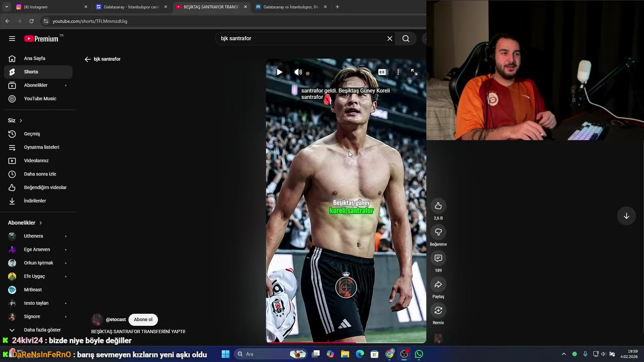This screenshot has height=362, width=644.
Task: Open the YouTube hamburger guide menu
Action: click(x=12, y=39)
